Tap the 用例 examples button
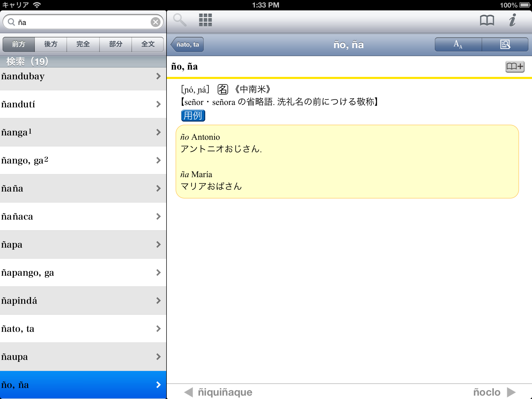This screenshot has width=532, height=399. pos(193,116)
